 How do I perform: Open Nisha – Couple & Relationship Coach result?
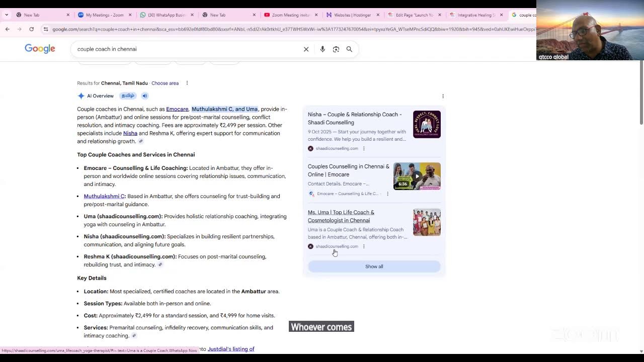(x=355, y=119)
